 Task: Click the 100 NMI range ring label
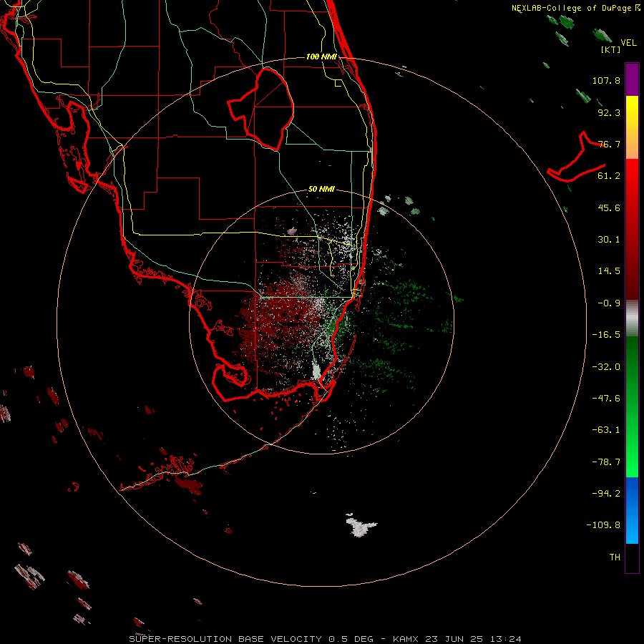pyautogui.click(x=321, y=57)
